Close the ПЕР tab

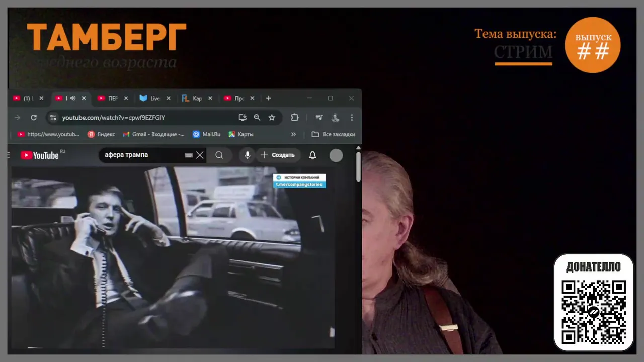tap(126, 98)
